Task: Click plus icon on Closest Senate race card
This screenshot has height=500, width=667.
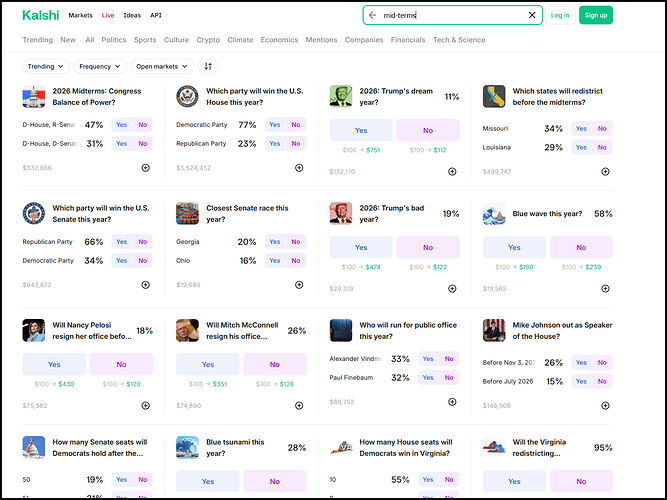Action: (299, 285)
